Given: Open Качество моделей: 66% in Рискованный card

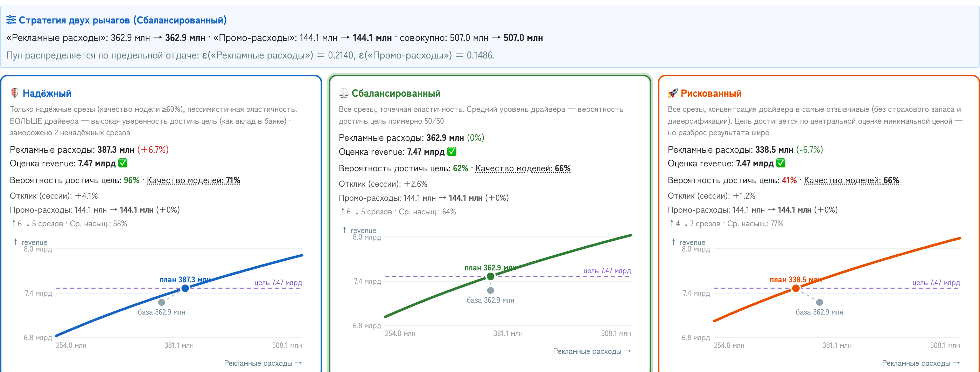Looking at the screenshot, I should pyautogui.click(x=852, y=180).
